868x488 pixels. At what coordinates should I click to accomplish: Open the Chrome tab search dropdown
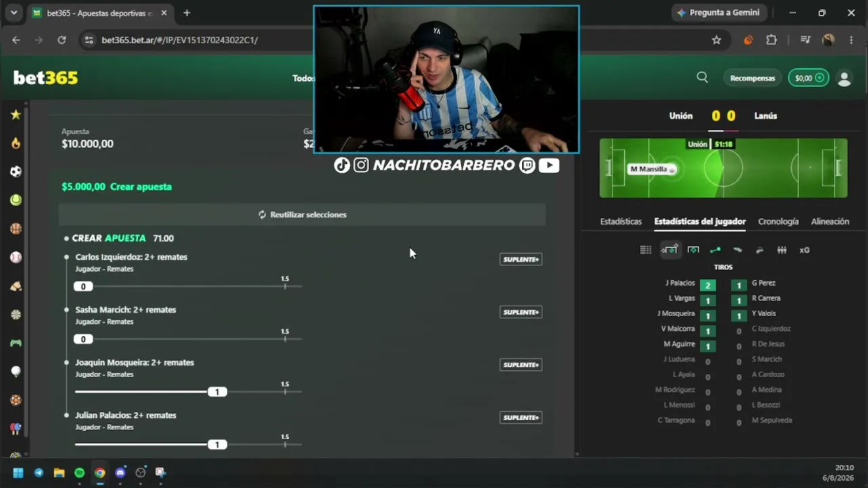[x=14, y=13]
